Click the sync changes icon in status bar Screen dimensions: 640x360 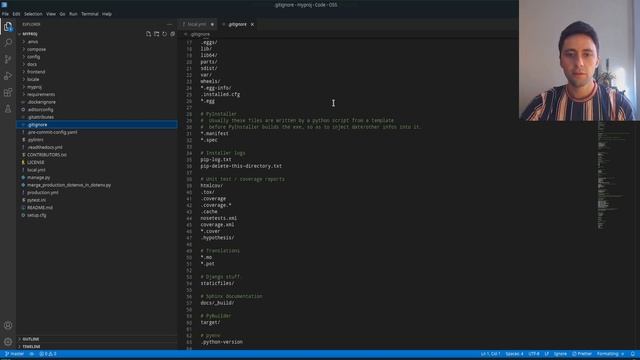pyautogui.click(x=32, y=354)
